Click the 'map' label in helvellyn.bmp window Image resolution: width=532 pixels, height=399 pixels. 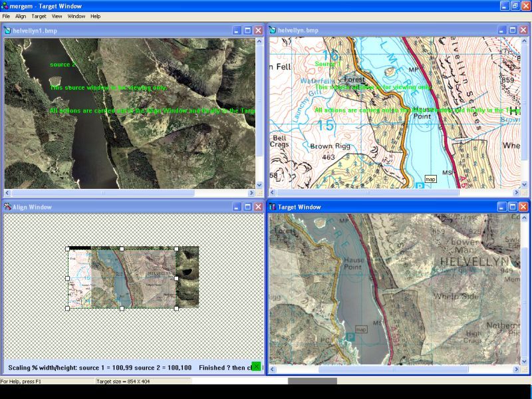point(430,179)
